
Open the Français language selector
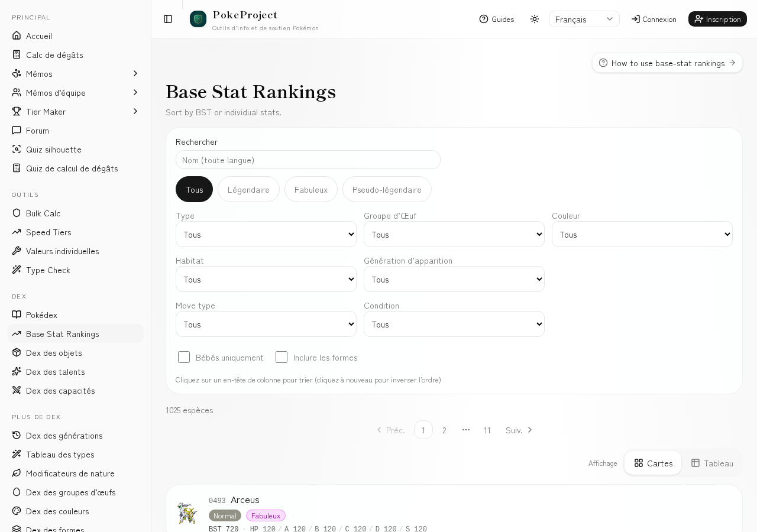(584, 19)
